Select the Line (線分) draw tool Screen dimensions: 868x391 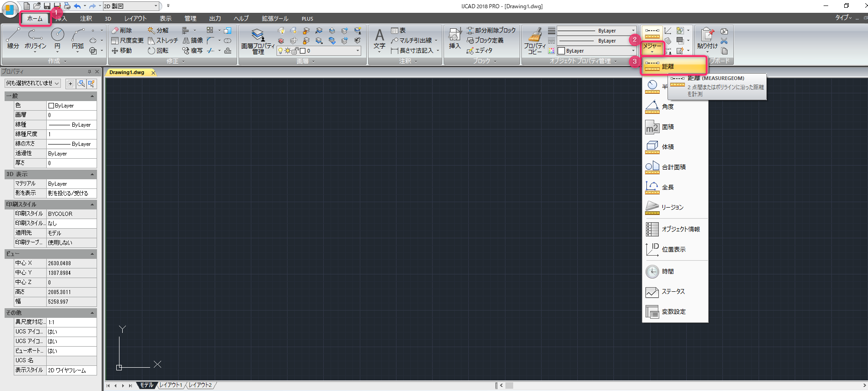pyautogui.click(x=13, y=38)
